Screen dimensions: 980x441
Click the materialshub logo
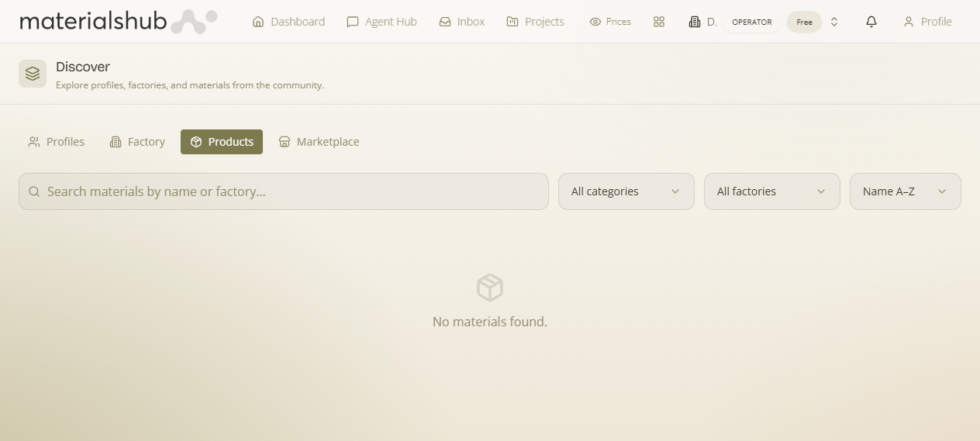pyautogui.click(x=118, y=22)
